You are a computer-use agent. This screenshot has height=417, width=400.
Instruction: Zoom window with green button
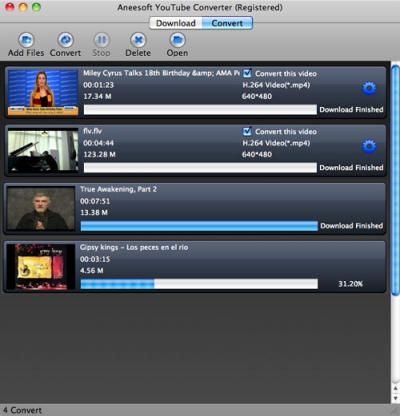click(x=36, y=7)
